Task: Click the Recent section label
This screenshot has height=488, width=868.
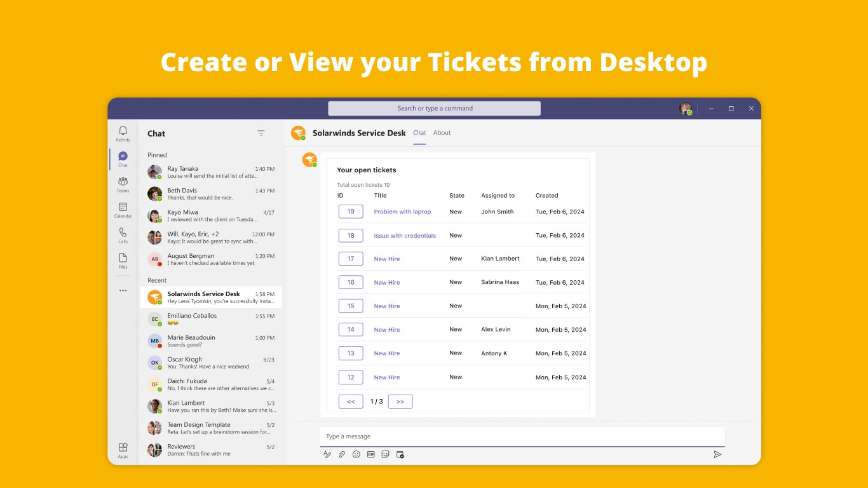Action: tap(157, 280)
